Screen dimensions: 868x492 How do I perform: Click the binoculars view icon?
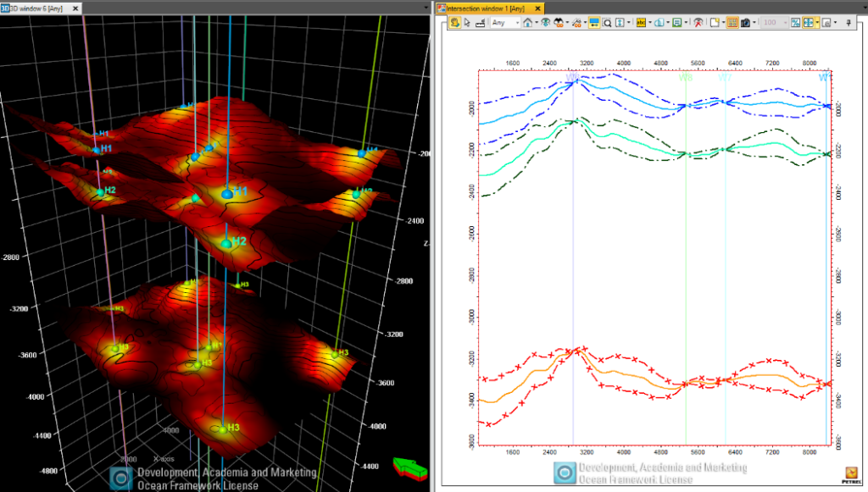(558, 23)
